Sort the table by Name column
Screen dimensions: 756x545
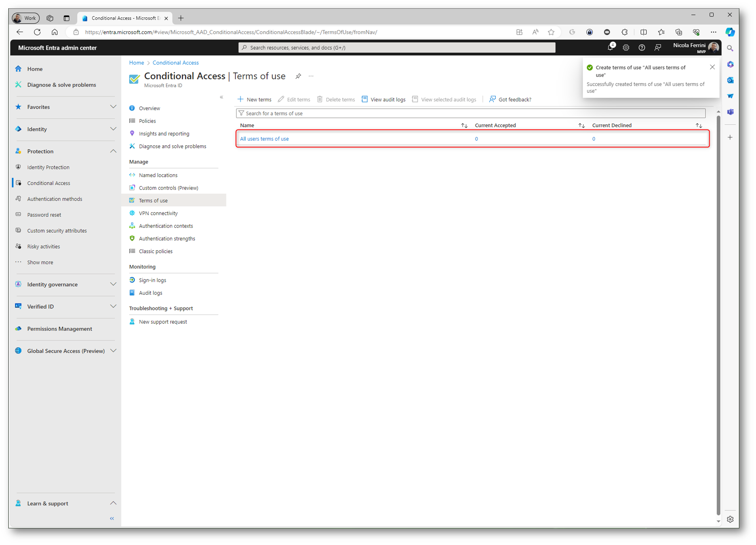(x=464, y=125)
